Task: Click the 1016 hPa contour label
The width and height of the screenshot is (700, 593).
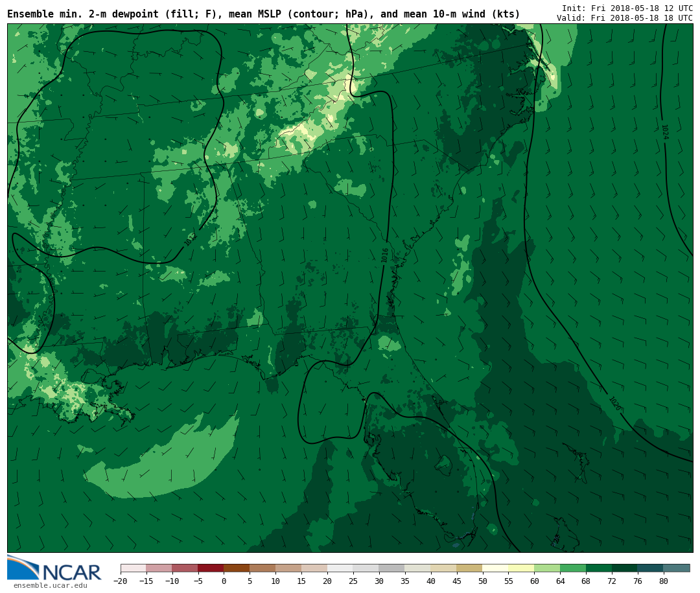Action: pyautogui.click(x=385, y=255)
